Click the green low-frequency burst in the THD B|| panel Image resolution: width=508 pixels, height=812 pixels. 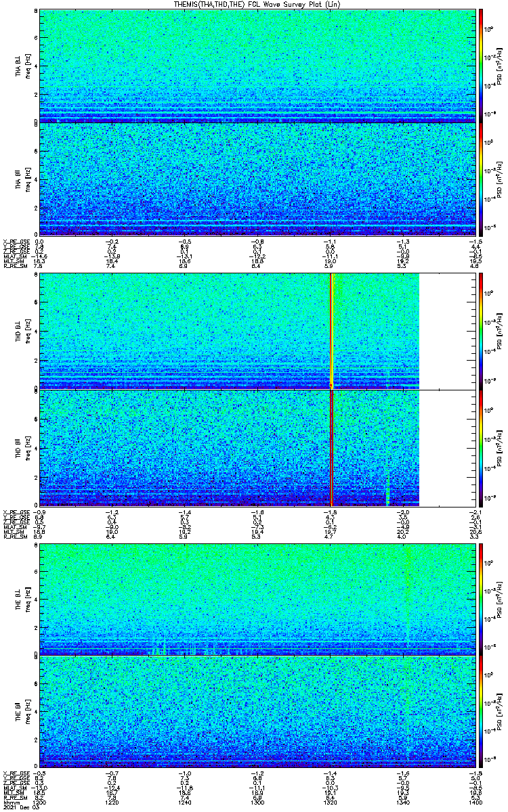coord(387,489)
